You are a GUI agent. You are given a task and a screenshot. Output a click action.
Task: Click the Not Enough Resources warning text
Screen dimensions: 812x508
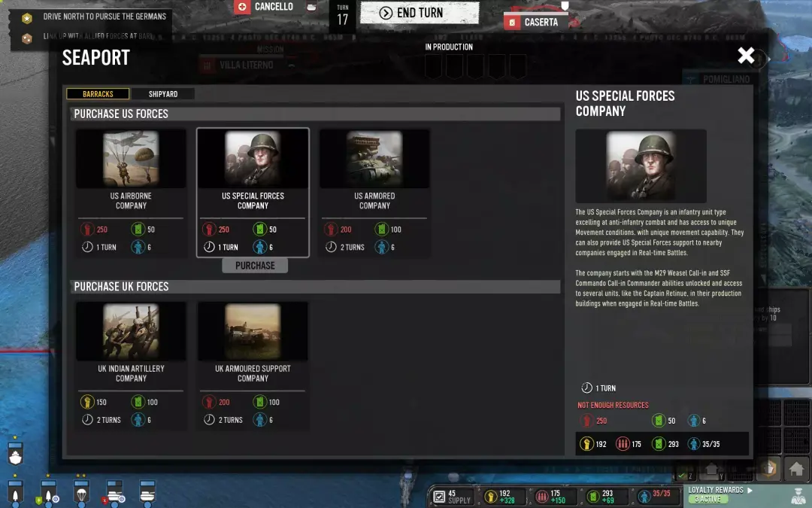(613, 405)
